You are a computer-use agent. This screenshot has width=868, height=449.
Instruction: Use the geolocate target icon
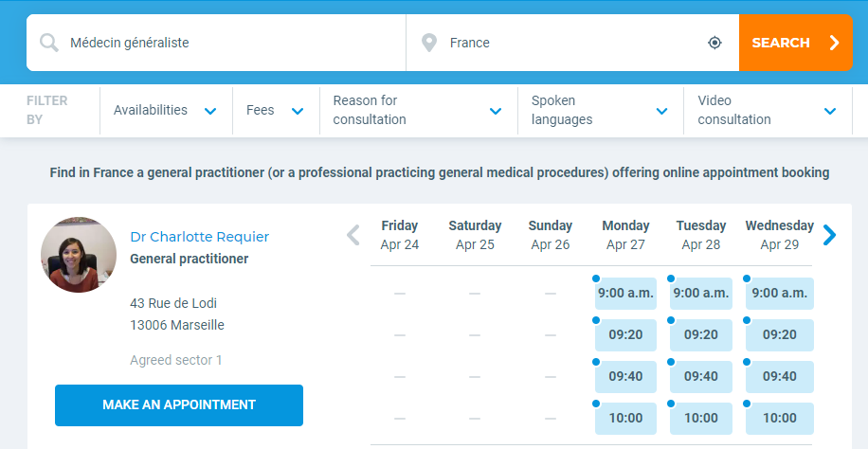coord(714,43)
